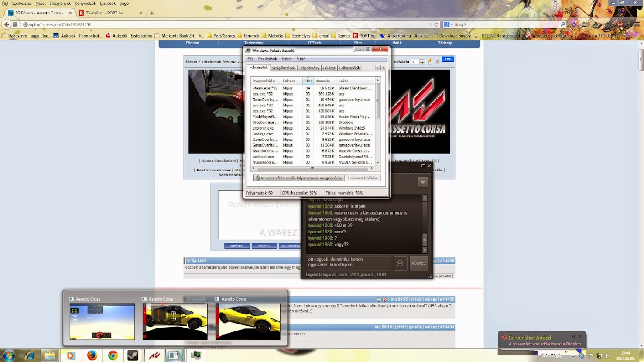644x362 pixels.
Task: Open Google Chrome from the taskbar
Action: [113, 355]
